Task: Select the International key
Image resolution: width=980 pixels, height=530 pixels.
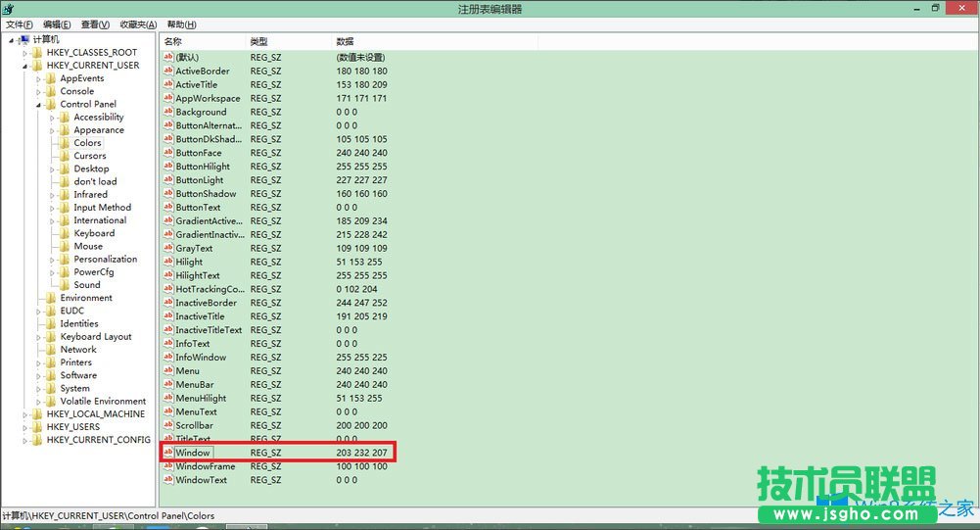Action: pyautogui.click(x=100, y=220)
